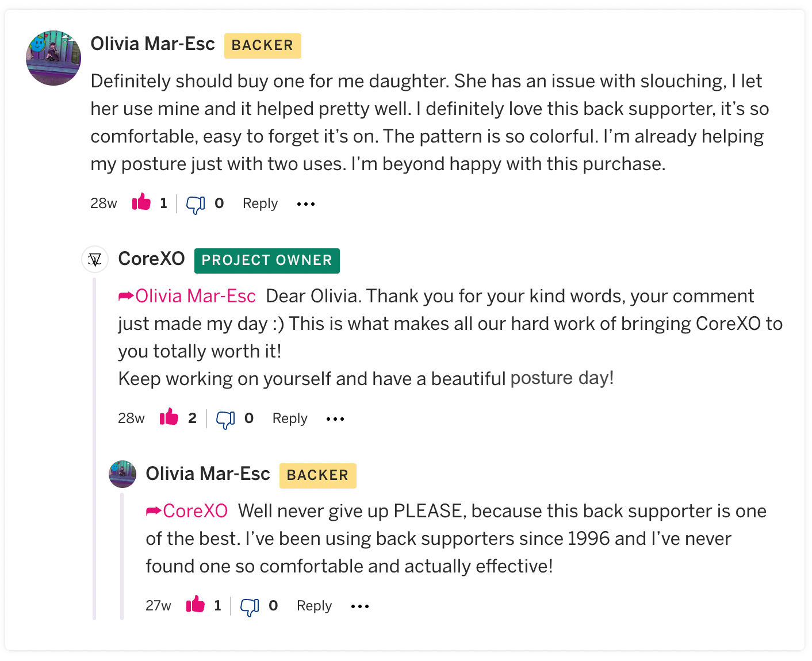Open the pink CoreXO mention link
Screen dimensions: 812x661
pyautogui.click(x=195, y=511)
